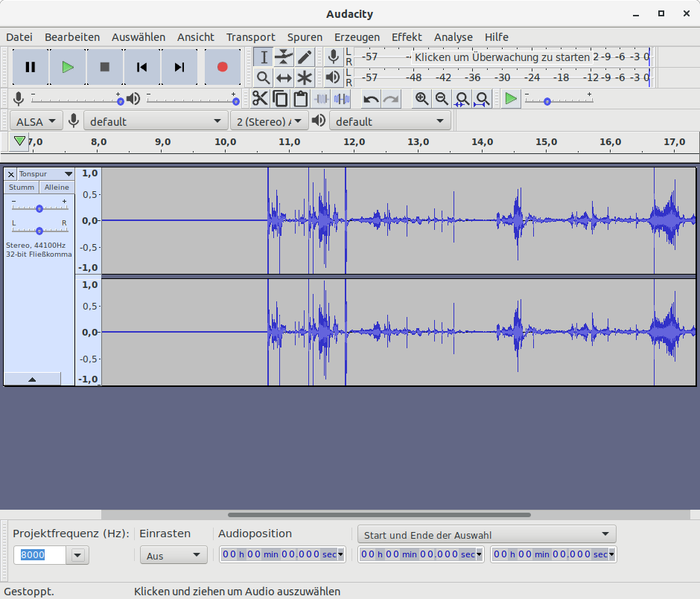Open the Analyse menu
The height and width of the screenshot is (599, 700).
point(453,37)
